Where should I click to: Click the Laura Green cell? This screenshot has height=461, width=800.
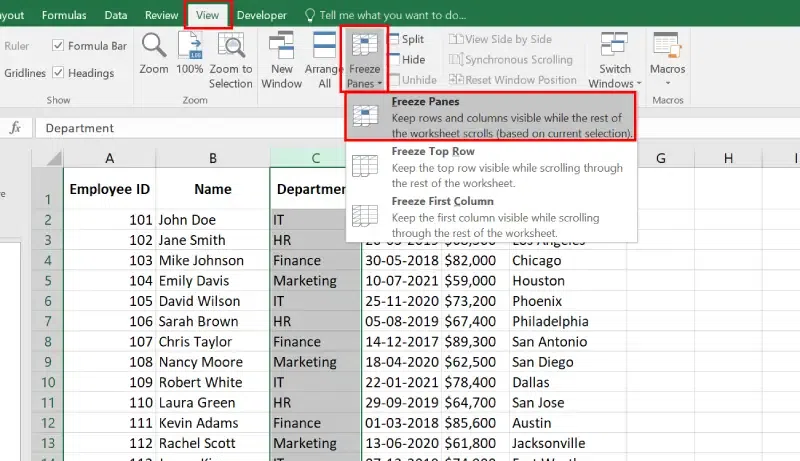tap(213, 403)
